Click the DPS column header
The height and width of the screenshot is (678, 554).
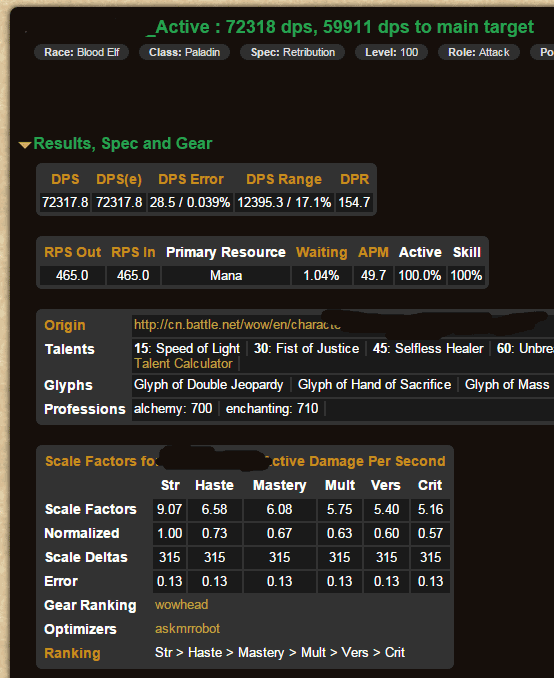[65, 179]
